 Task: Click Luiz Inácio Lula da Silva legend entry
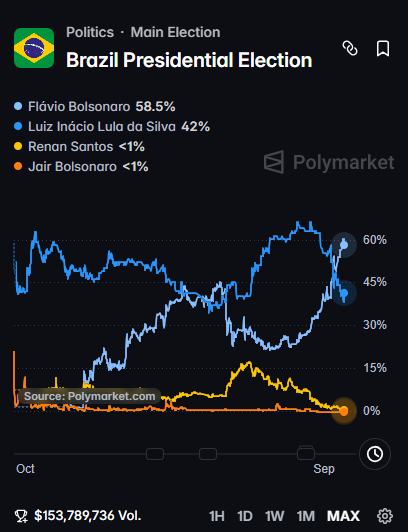tap(112, 127)
